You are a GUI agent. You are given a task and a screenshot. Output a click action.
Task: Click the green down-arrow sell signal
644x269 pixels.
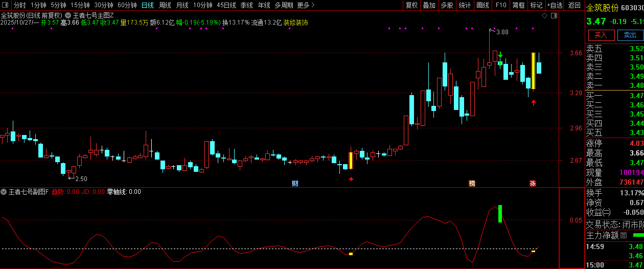500,55
